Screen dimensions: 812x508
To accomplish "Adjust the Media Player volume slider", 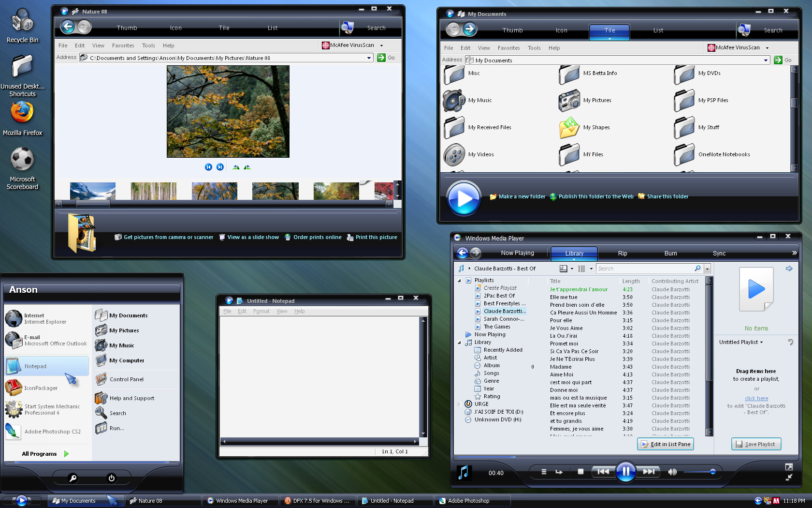I will click(700, 472).
